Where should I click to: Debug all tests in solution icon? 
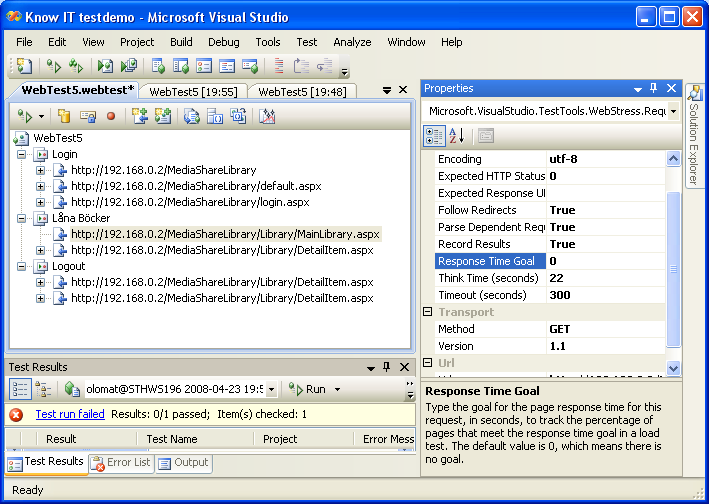point(129,66)
